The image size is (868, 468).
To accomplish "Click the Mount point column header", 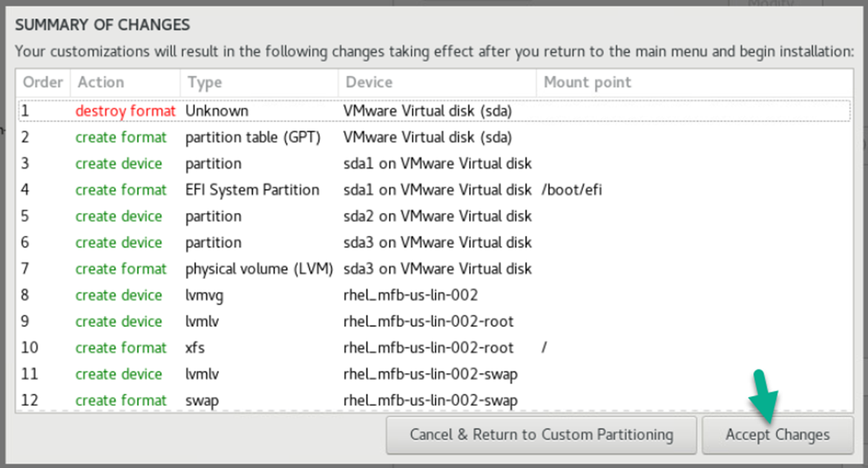I will (x=694, y=82).
